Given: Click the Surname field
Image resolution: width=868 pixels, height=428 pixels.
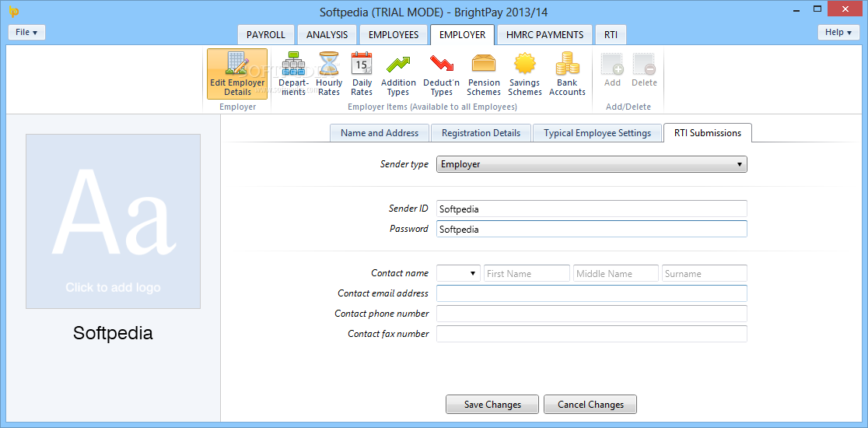Looking at the screenshot, I should tap(705, 273).
